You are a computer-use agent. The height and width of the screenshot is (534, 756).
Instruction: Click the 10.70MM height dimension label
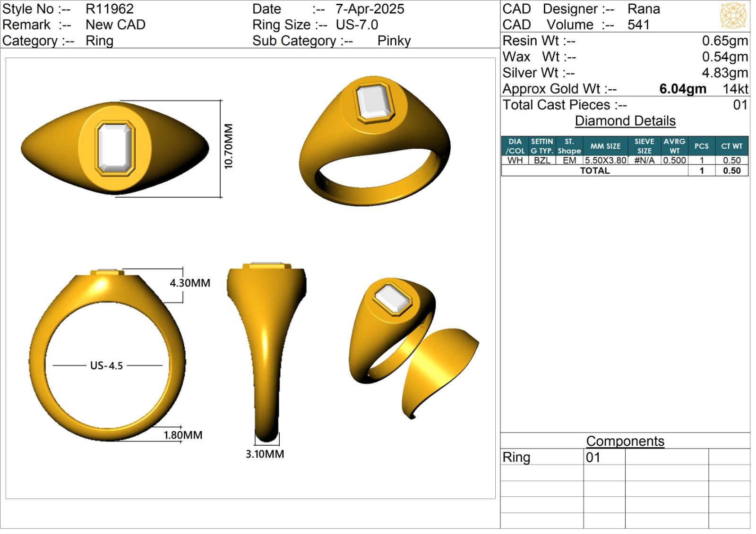pyautogui.click(x=229, y=146)
